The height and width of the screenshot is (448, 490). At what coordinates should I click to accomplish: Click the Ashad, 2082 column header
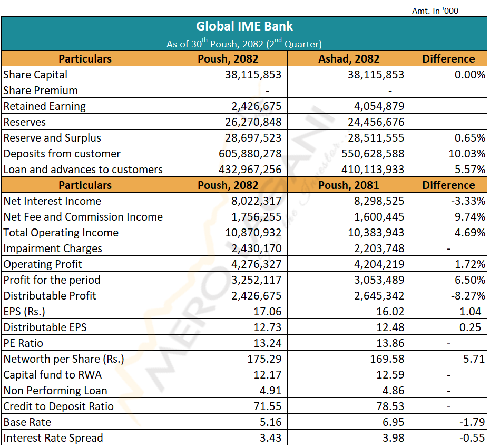click(x=348, y=59)
